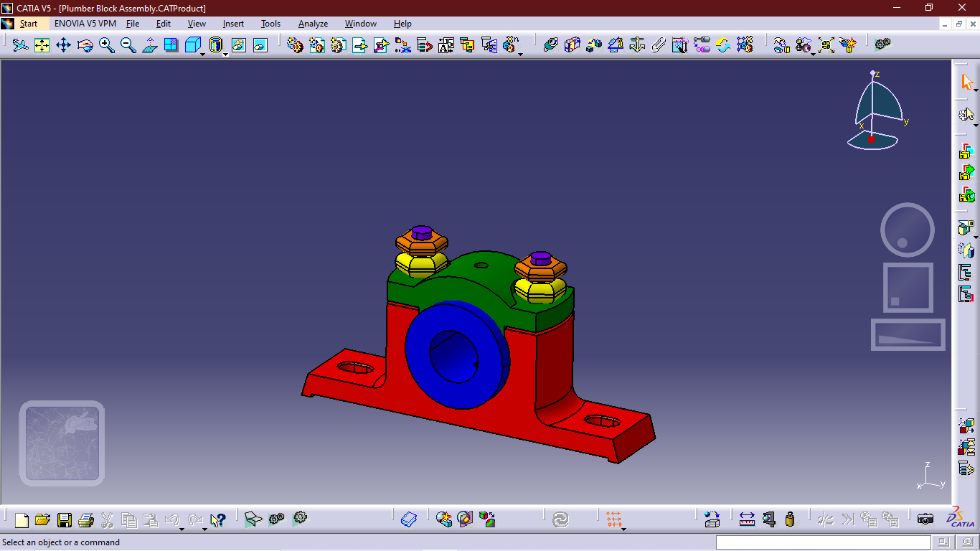
Task: Click the Zoom In magnifier
Action: tap(106, 45)
